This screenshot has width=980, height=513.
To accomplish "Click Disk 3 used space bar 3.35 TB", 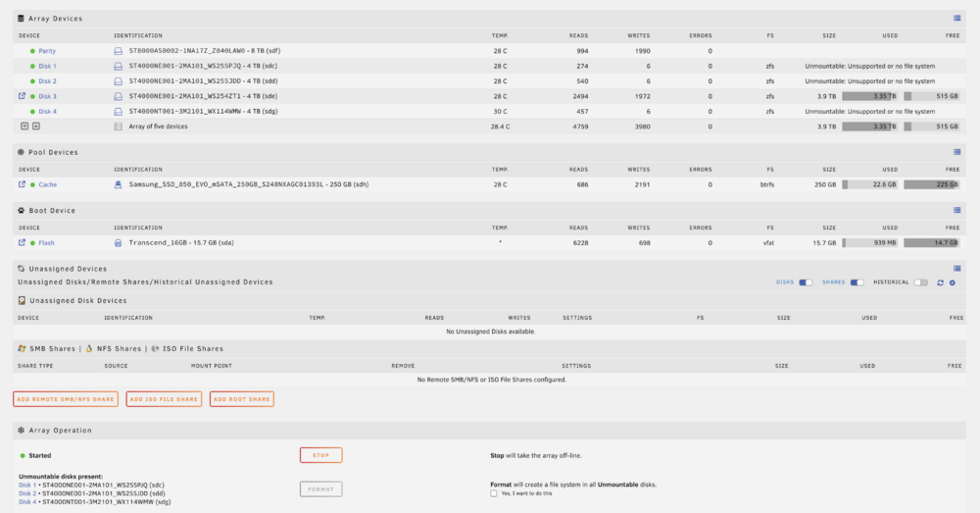I will pyautogui.click(x=870, y=96).
